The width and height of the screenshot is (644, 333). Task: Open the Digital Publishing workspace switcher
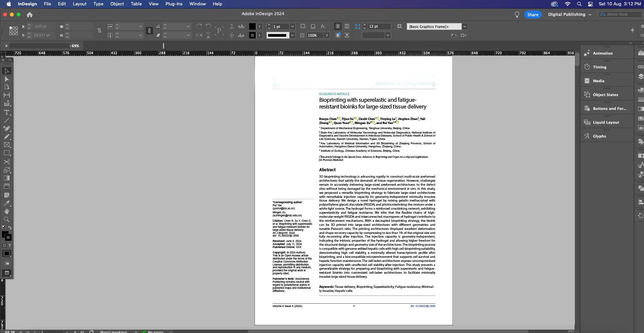pos(569,14)
